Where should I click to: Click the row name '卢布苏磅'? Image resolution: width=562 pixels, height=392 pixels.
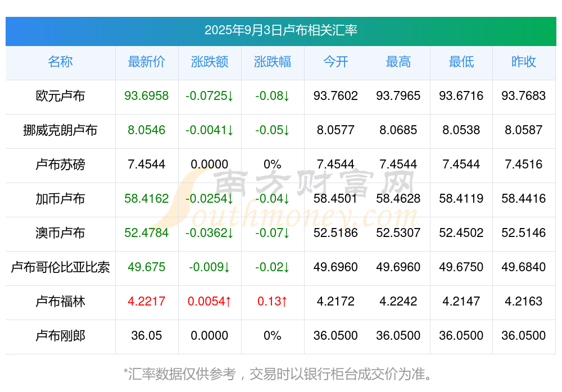60,165
